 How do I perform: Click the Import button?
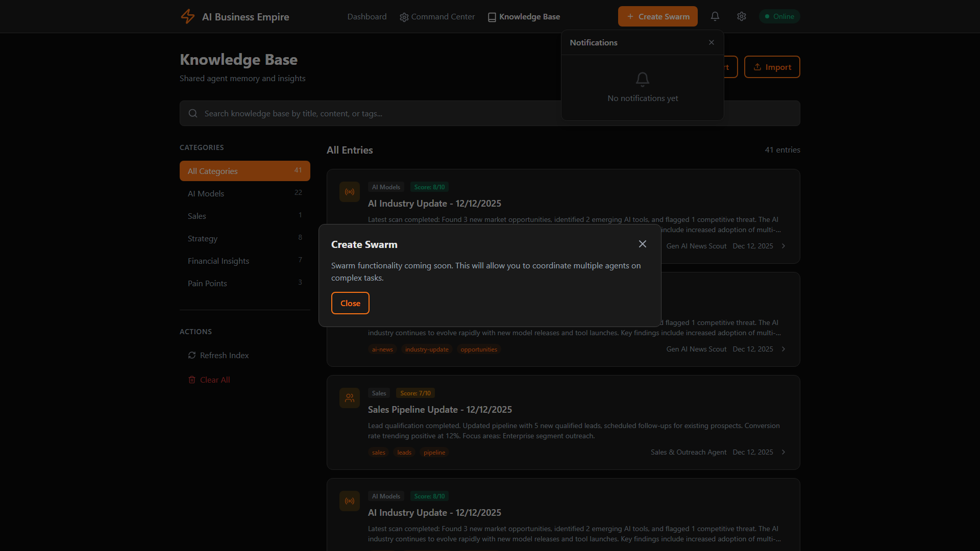pos(772,67)
